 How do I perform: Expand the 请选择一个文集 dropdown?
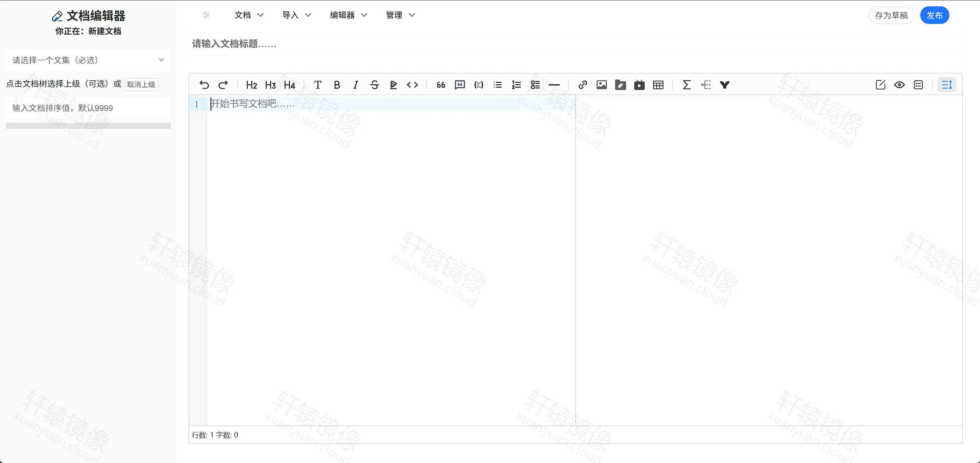click(x=88, y=60)
